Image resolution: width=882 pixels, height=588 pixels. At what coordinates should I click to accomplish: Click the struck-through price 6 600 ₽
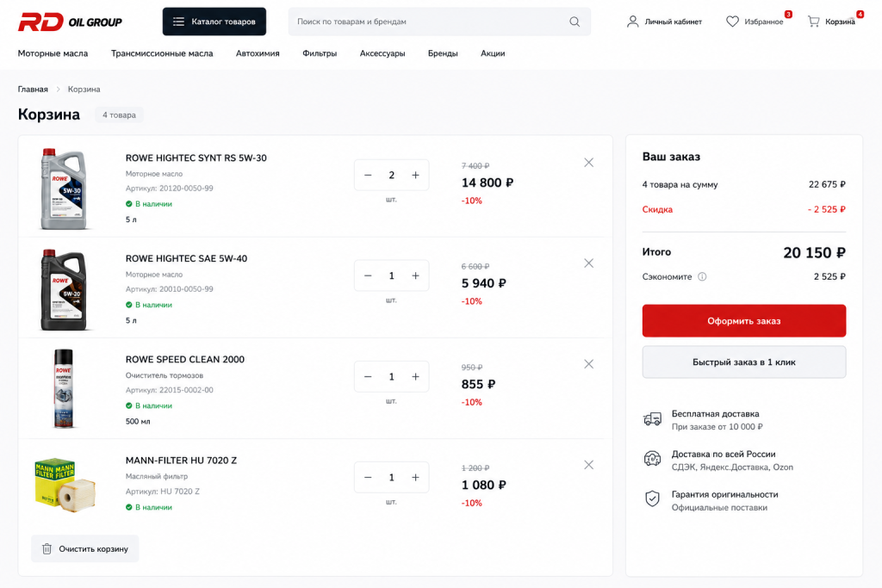(475, 267)
